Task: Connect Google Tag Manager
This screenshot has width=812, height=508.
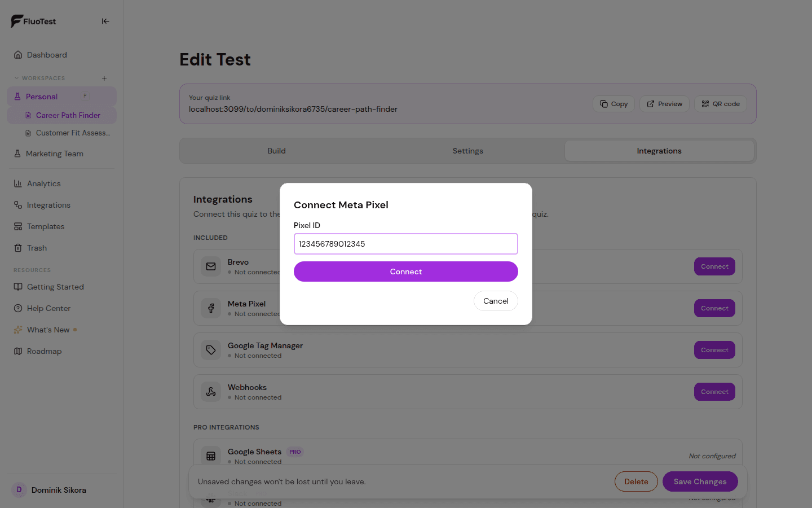Action: [714, 350]
